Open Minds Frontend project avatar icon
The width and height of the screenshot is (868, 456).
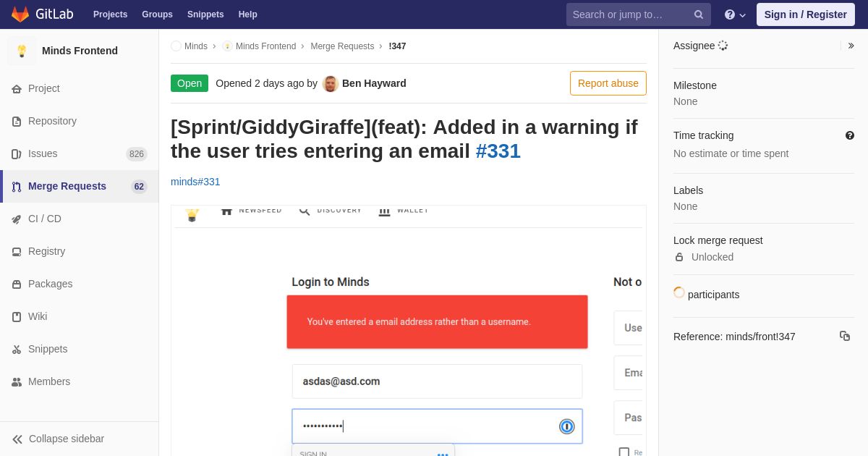(x=22, y=51)
